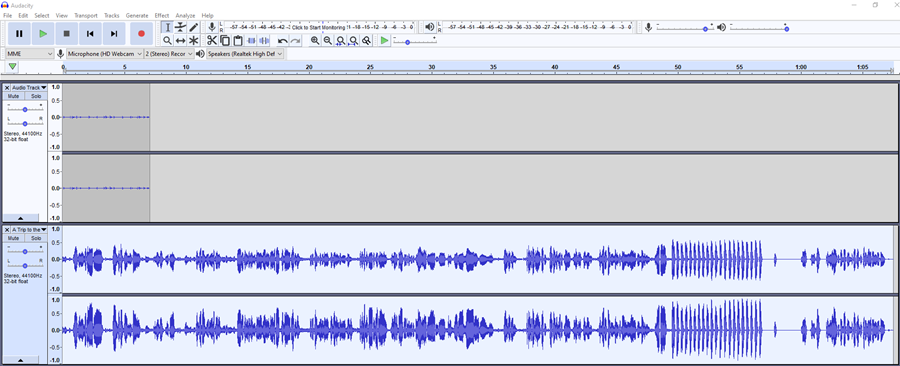900x366 pixels.
Task: Close the A Trip to the track
Action: (7, 229)
